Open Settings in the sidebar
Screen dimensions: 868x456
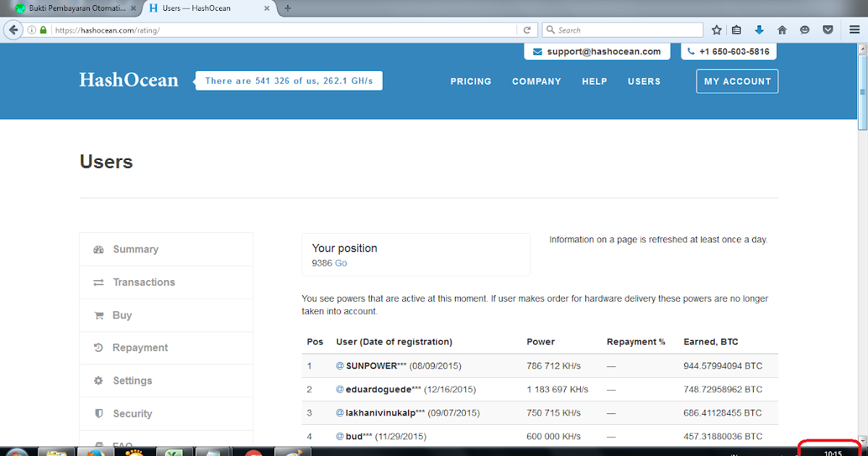166,381
